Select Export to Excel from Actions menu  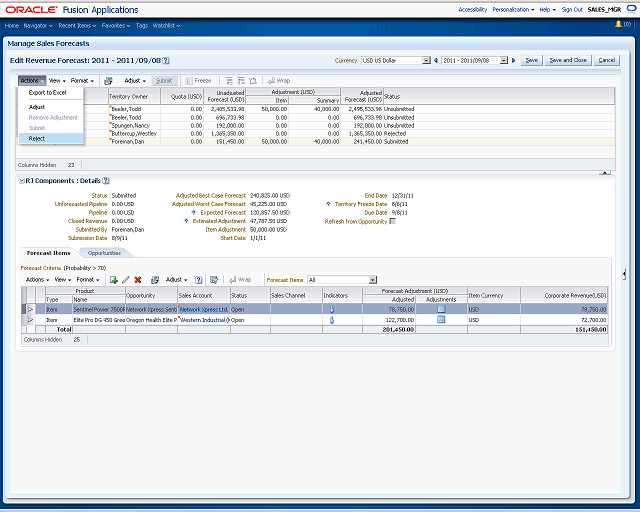[x=47, y=93]
